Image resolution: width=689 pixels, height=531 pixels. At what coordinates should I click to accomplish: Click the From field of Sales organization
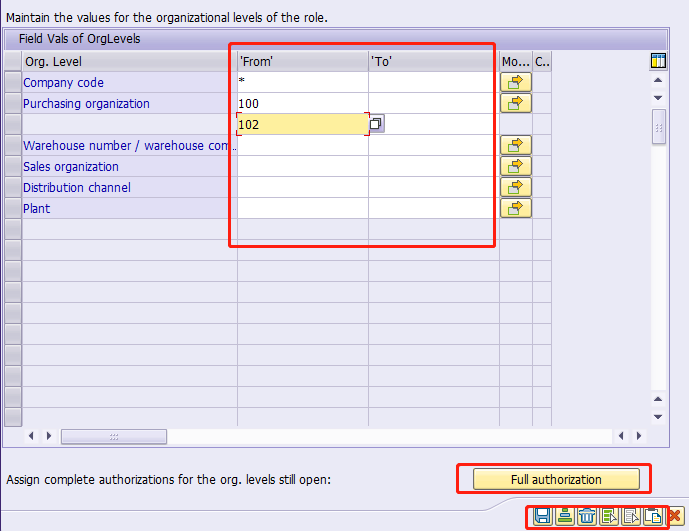click(x=303, y=166)
